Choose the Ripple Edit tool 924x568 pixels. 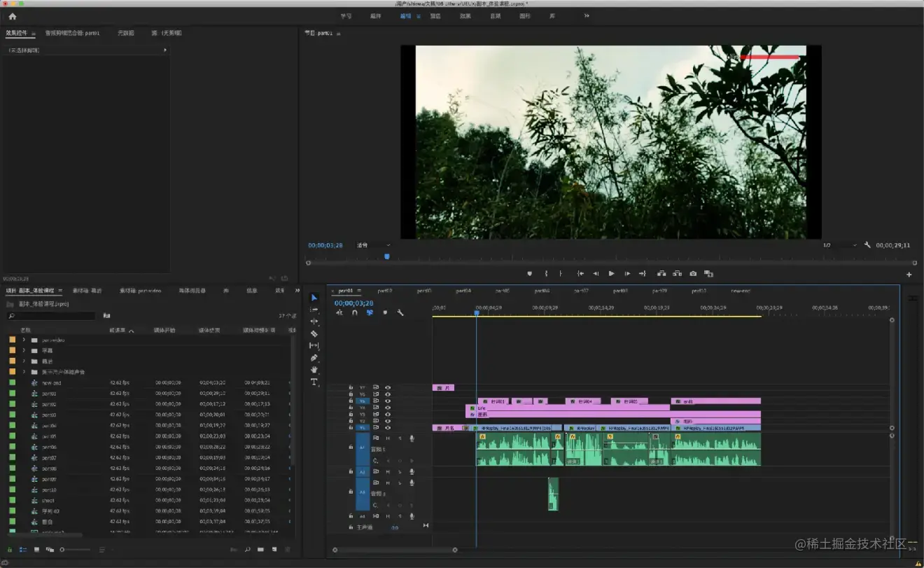point(314,321)
